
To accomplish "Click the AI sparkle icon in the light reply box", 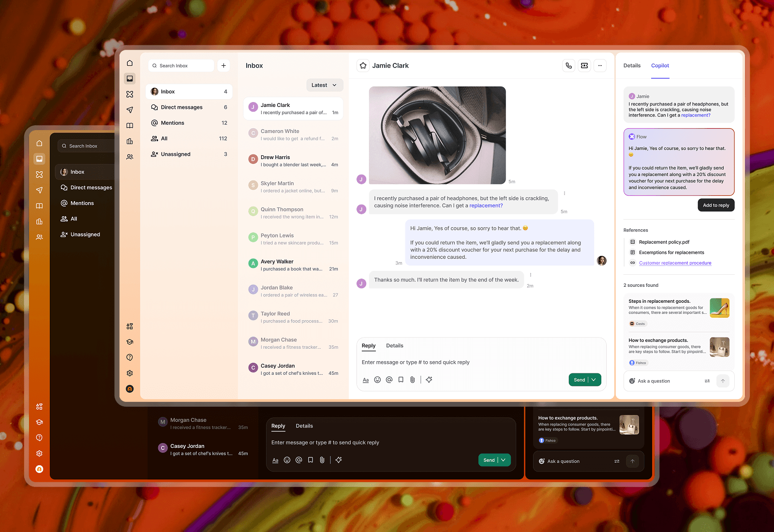I will [429, 380].
